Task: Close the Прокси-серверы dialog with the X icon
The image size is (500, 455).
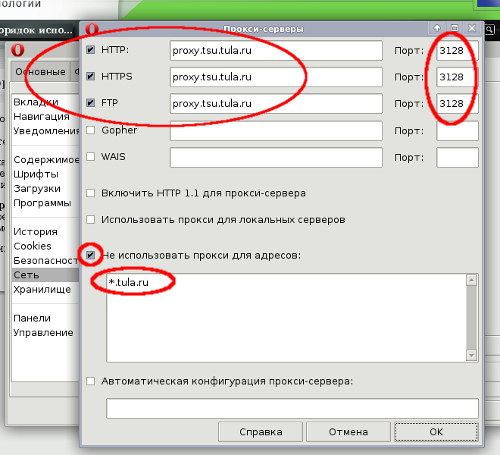Action: [472, 28]
